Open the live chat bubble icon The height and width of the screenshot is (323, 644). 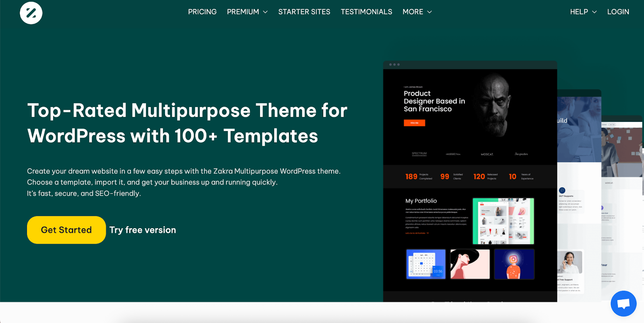tap(623, 303)
